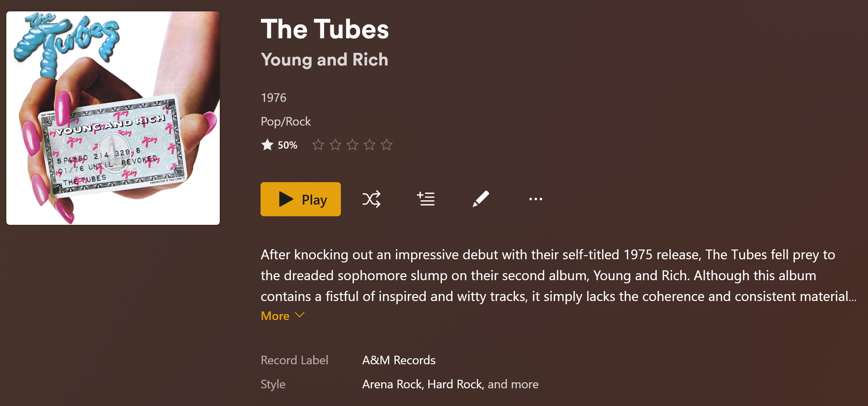Click the add to queue icon

(x=426, y=199)
